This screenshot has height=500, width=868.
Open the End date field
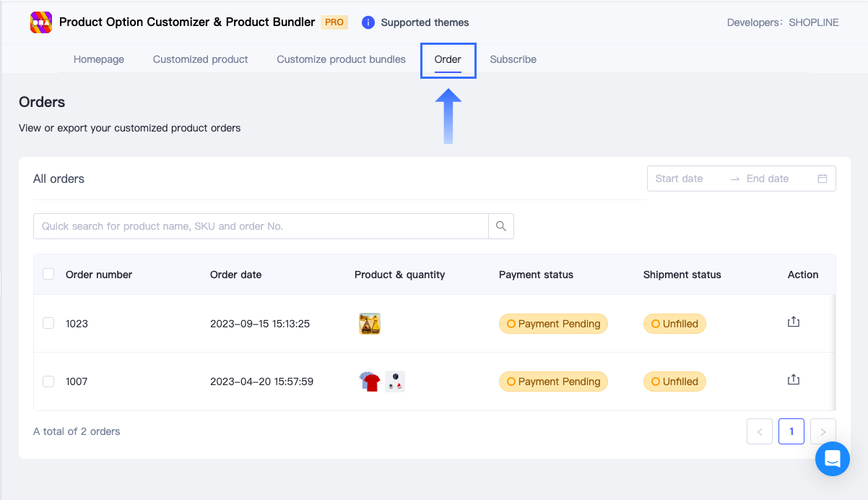(x=769, y=178)
